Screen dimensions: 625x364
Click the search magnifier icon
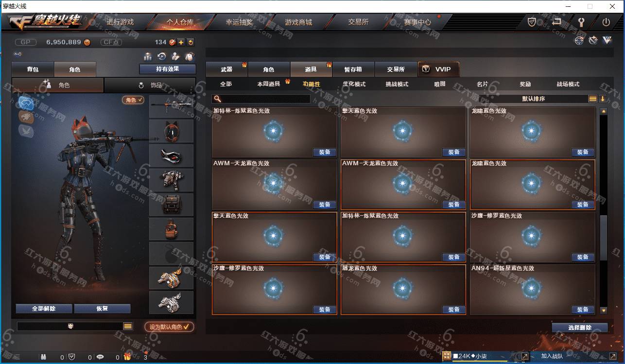(x=218, y=99)
